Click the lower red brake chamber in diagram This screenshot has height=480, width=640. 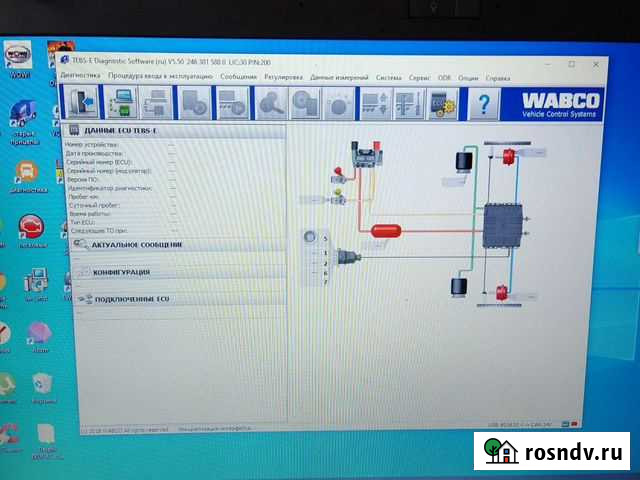click(502, 292)
